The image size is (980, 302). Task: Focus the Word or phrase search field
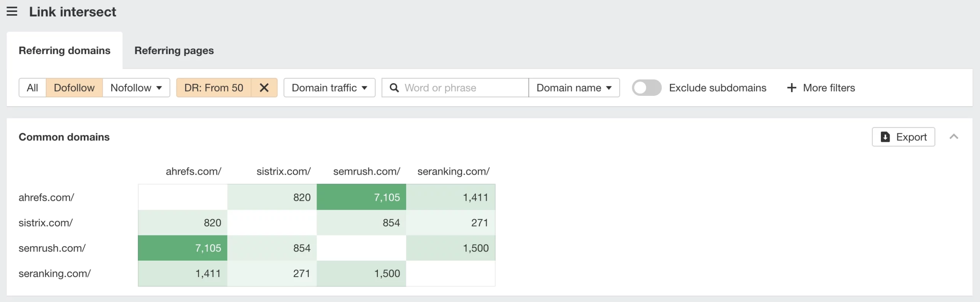[455, 88]
